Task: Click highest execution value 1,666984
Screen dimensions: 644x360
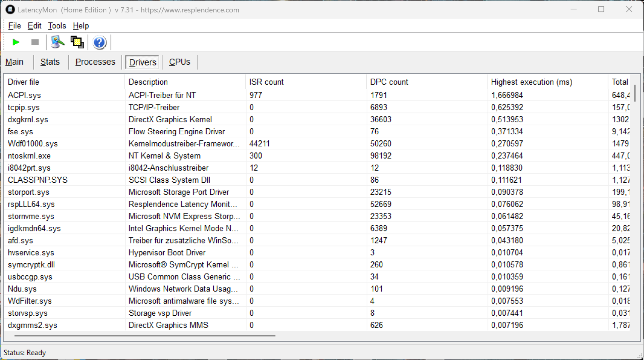Action: pos(507,95)
